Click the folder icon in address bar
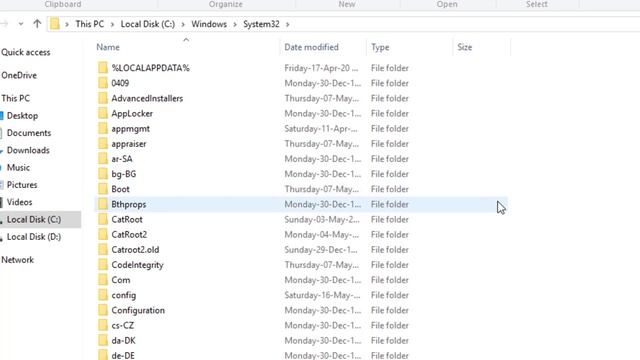Image resolution: width=640 pixels, height=360 pixels. pyautogui.click(x=55, y=24)
